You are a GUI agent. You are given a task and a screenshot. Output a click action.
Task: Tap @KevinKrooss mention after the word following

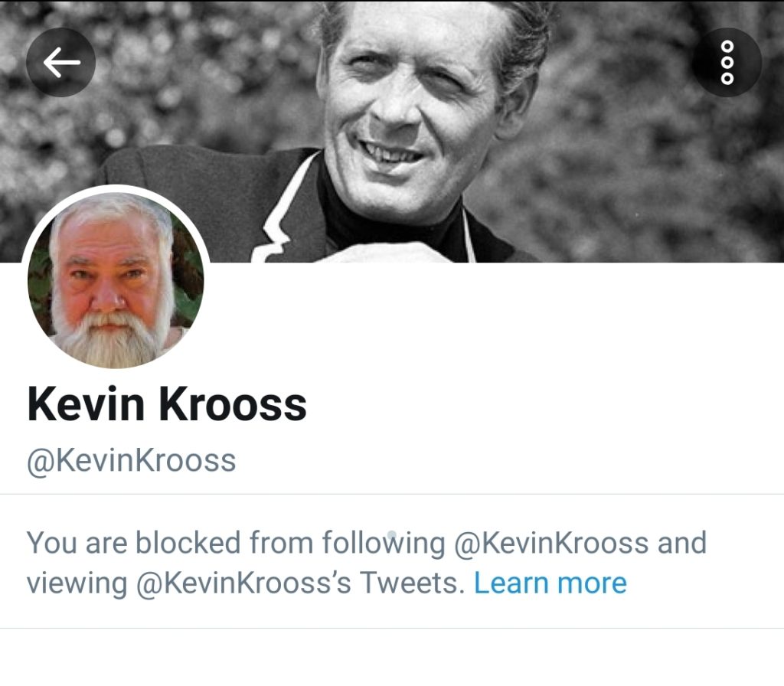pyautogui.click(x=551, y=543)
